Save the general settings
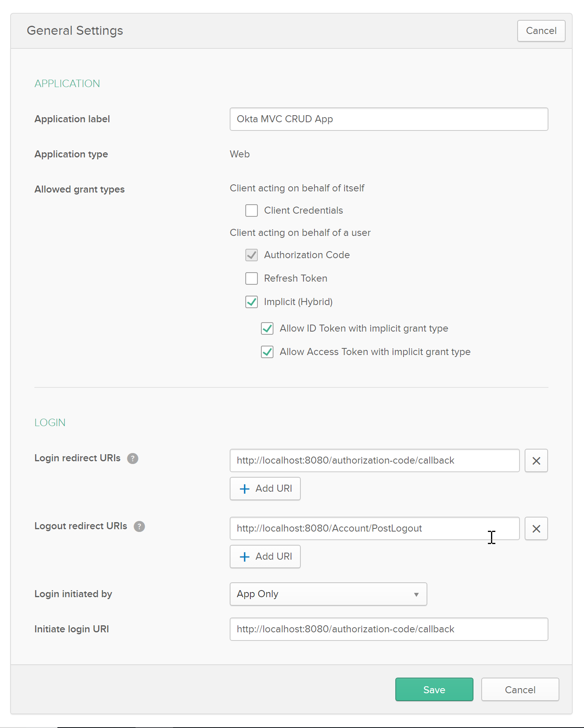 coord(434,690)
